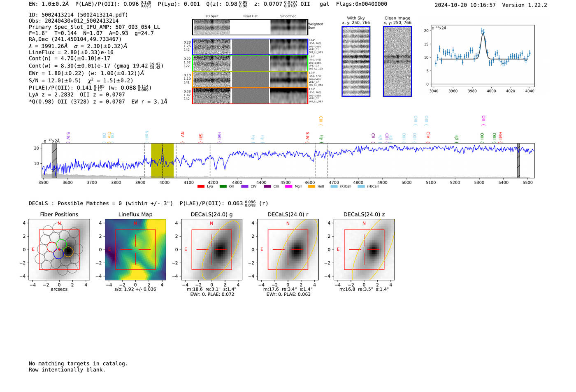The height and width of the screenshot is (392, 576).
Task: Open the DECaLS(24.0) r cutout
Action: [288, 250]
